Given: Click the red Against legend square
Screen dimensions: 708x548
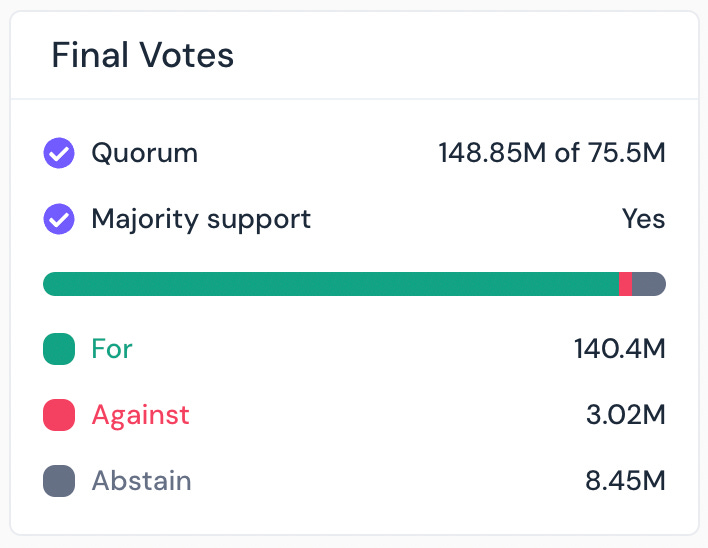Looking at the screenshot, I should pos(59,415).
